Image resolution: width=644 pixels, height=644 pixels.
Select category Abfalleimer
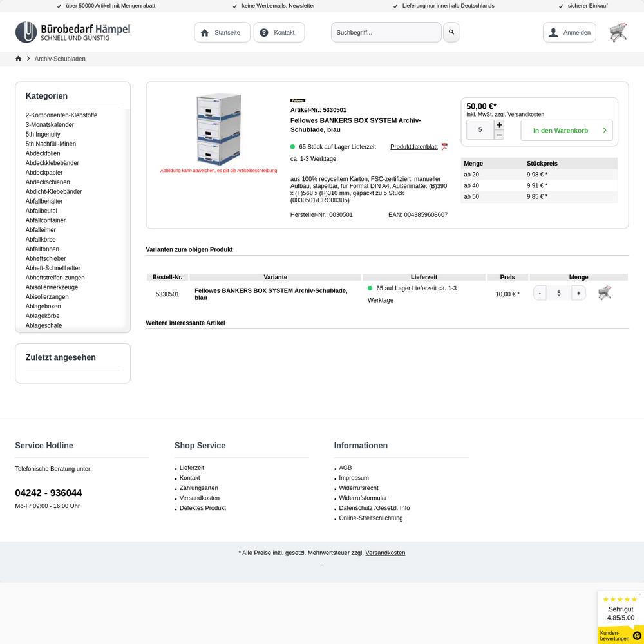point(41,230)
